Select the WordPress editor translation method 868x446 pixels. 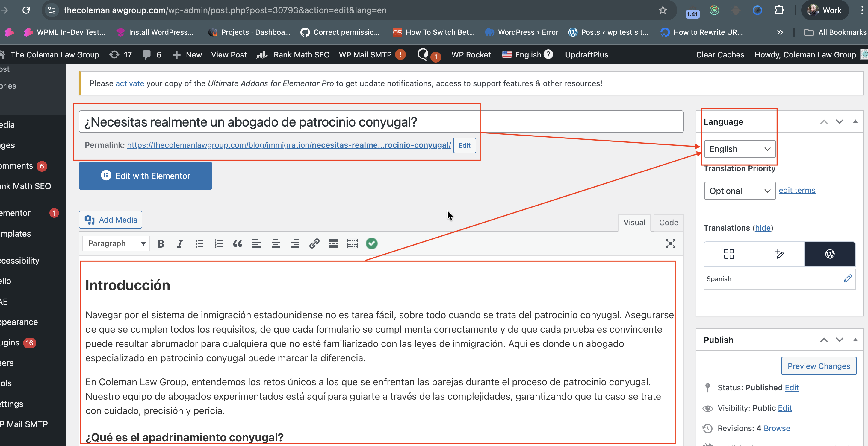click(x=829, y=254)
